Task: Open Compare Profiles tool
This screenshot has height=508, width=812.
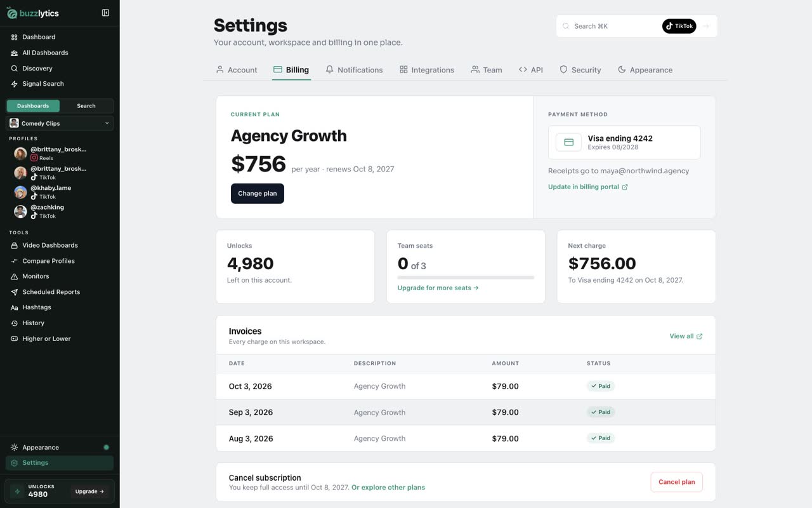Action: [x=60, y=261]
